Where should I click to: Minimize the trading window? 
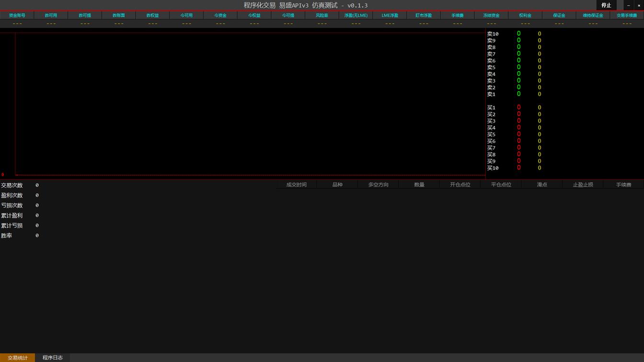[628, 5]
